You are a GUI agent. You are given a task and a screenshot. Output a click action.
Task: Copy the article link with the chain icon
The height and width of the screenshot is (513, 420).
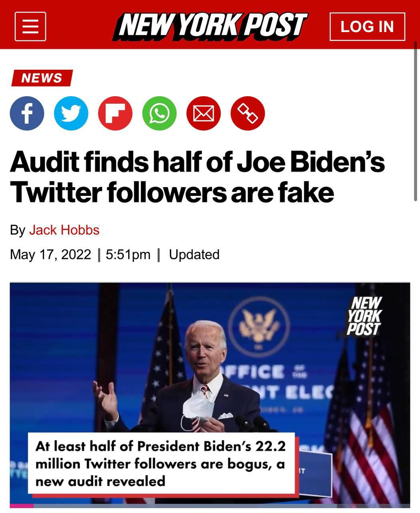247,113
